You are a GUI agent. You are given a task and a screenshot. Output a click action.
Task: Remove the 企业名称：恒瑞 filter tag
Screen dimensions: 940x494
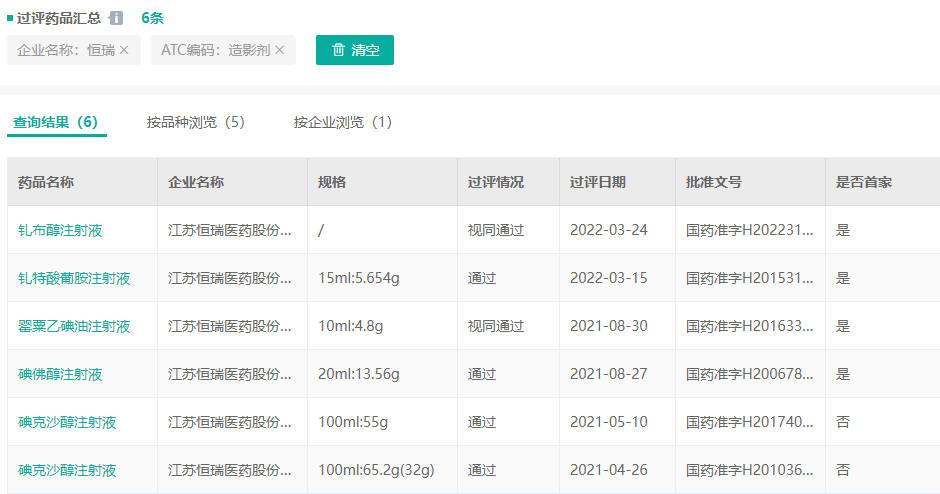point(124,50)
